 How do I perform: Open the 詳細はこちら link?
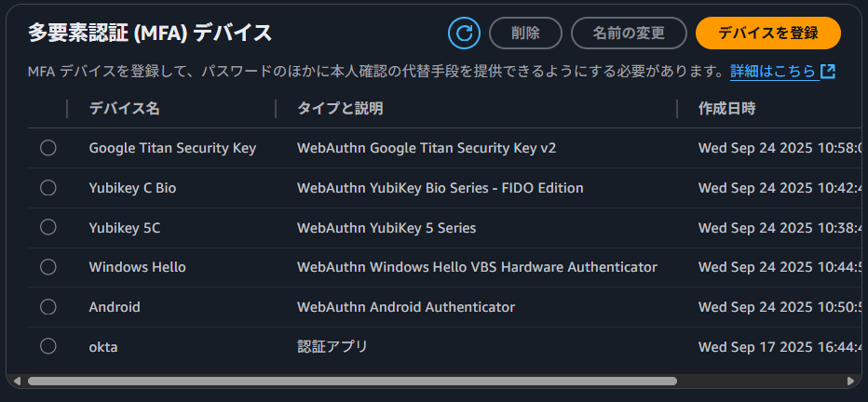click(x=774, y=72)
